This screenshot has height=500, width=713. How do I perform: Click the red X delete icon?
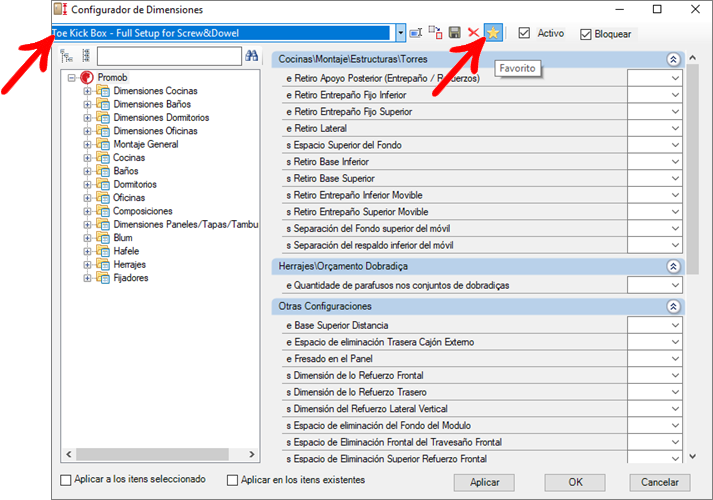pos(473,33)
